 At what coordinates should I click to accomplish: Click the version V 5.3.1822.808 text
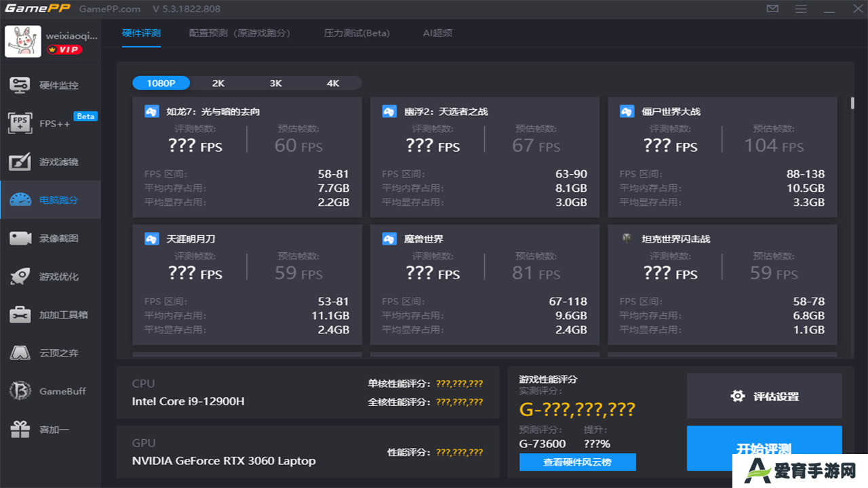186,9
